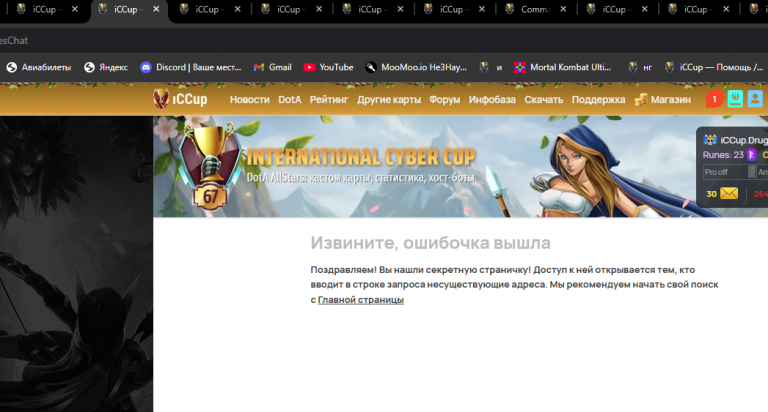Image resolution: width=768 pixels, height=412 pixels.
Task: Open the Яндекс bookmark
Action: 106,68
